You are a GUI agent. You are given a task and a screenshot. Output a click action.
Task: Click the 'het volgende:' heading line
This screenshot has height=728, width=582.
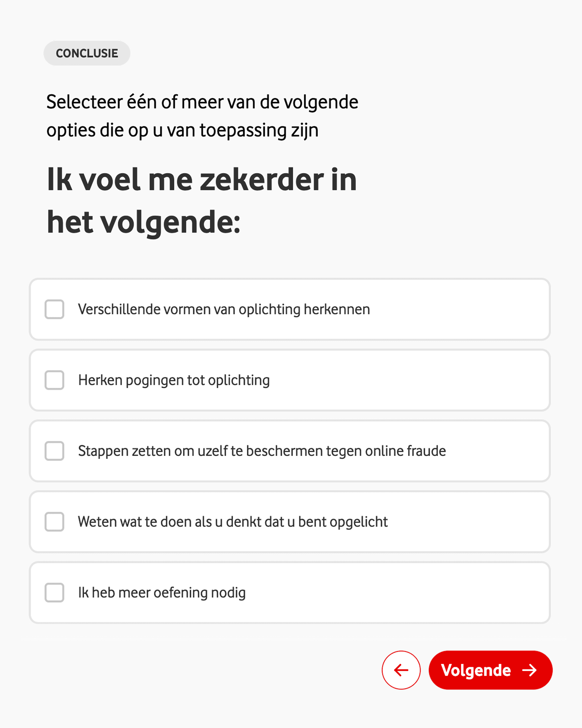click(x=143, y=222)
